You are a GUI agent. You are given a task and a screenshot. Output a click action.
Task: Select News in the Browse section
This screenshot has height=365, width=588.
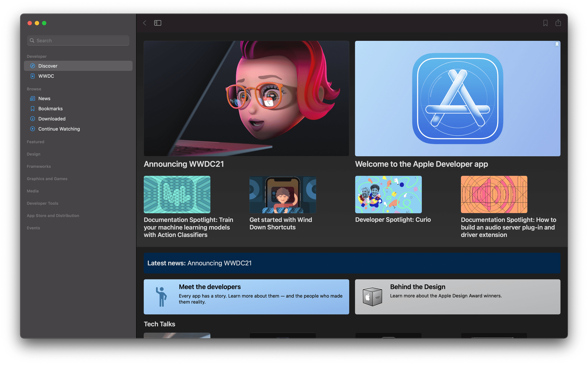point(45,98)
